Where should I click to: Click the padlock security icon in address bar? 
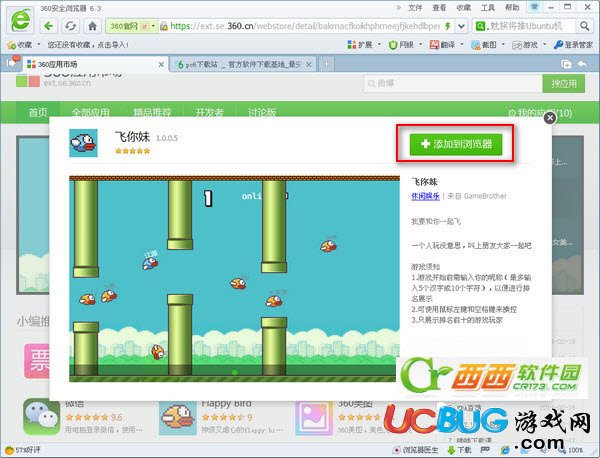point(164,26)
